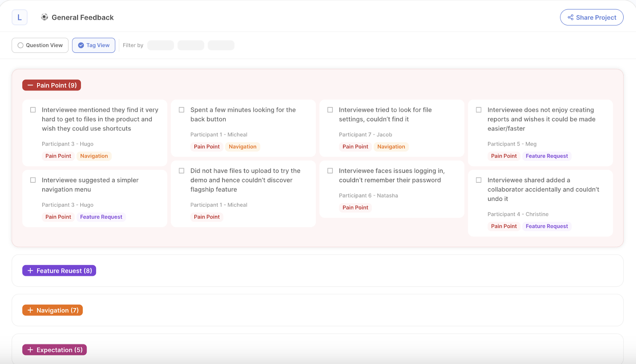Click the Feature Request tag on Meg's card
Screen dimensions: 636x364
click(x=547, y=156)
